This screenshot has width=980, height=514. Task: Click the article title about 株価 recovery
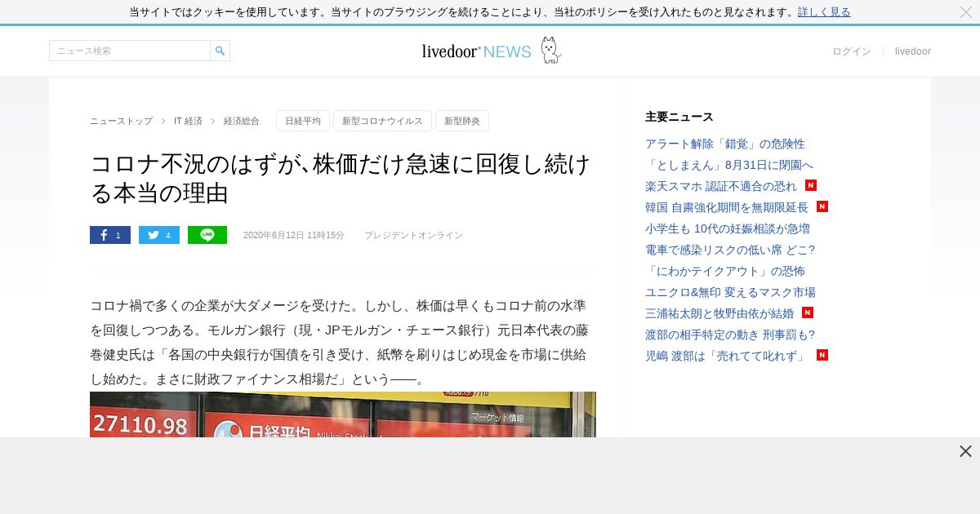[x=341, y=178]
